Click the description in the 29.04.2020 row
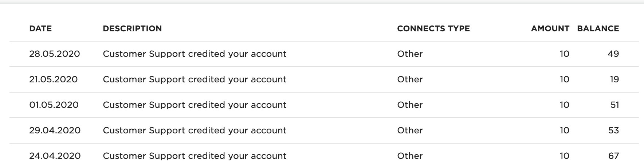644x164 pixels. click(195, 130)
